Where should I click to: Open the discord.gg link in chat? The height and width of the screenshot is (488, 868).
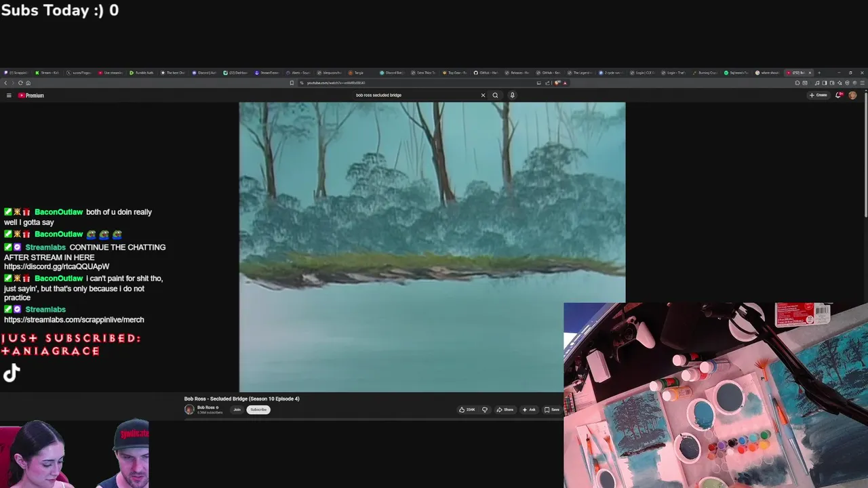click(56, 267)
